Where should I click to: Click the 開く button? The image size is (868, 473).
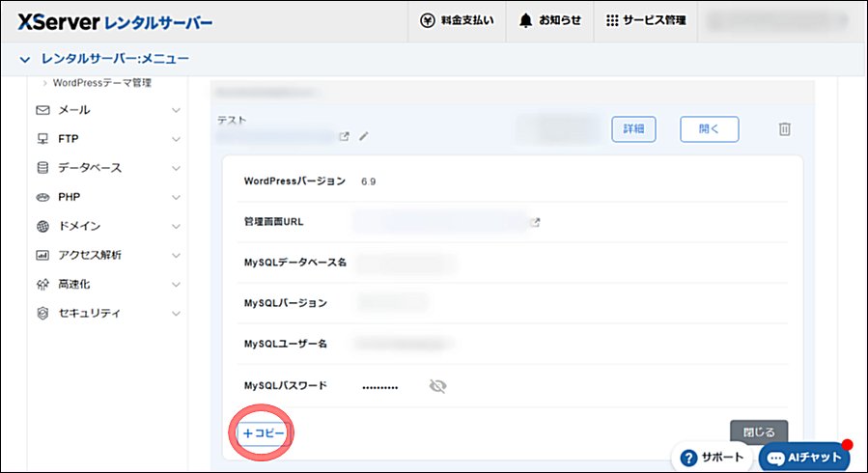click(709, 129)
